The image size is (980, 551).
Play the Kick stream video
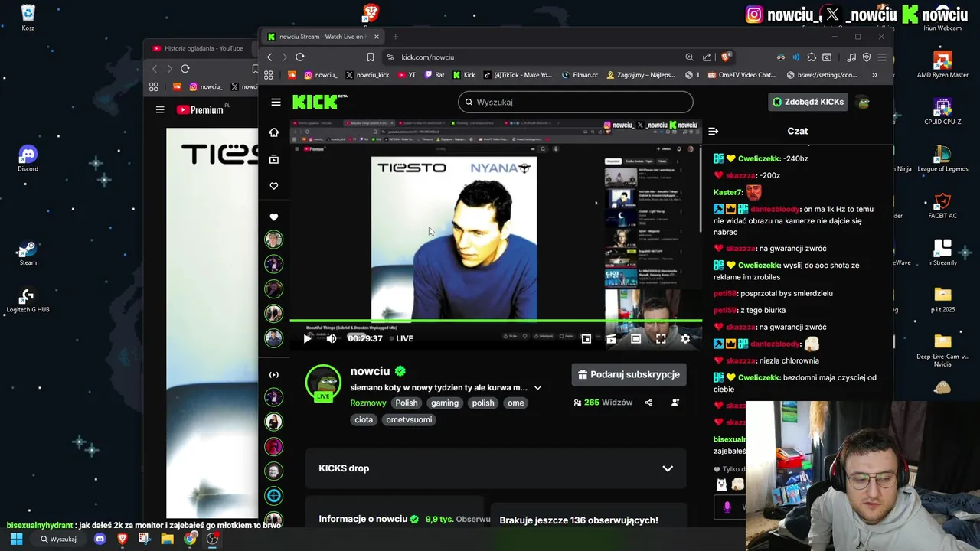point(307,338)
